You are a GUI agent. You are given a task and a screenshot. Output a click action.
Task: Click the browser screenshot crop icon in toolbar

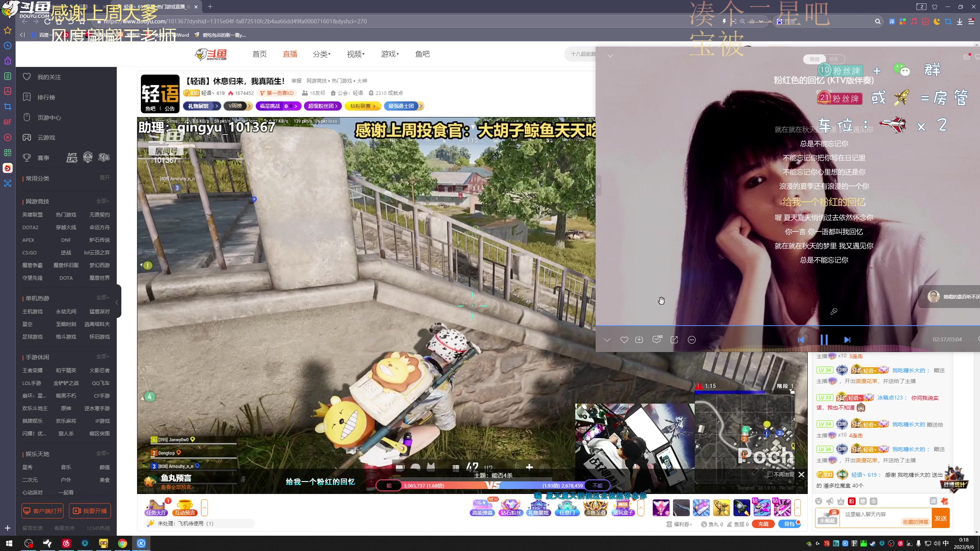948,21
